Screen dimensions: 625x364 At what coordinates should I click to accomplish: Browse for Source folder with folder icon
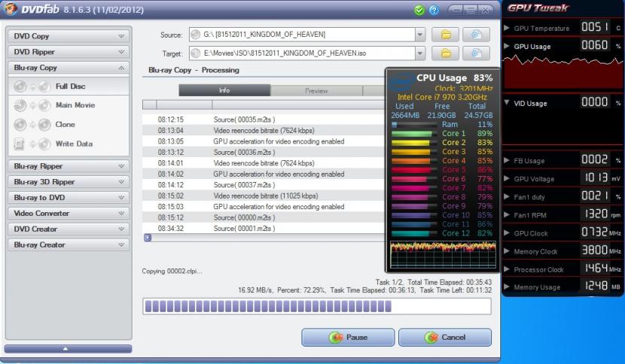pyautogui.click(x=445, y=35)
